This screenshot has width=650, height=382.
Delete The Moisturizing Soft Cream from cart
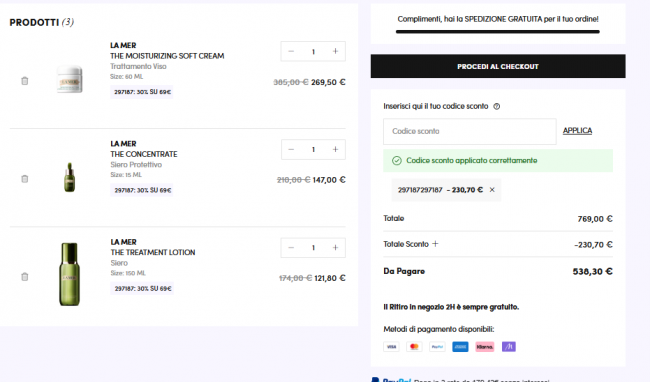pos(25,81)
